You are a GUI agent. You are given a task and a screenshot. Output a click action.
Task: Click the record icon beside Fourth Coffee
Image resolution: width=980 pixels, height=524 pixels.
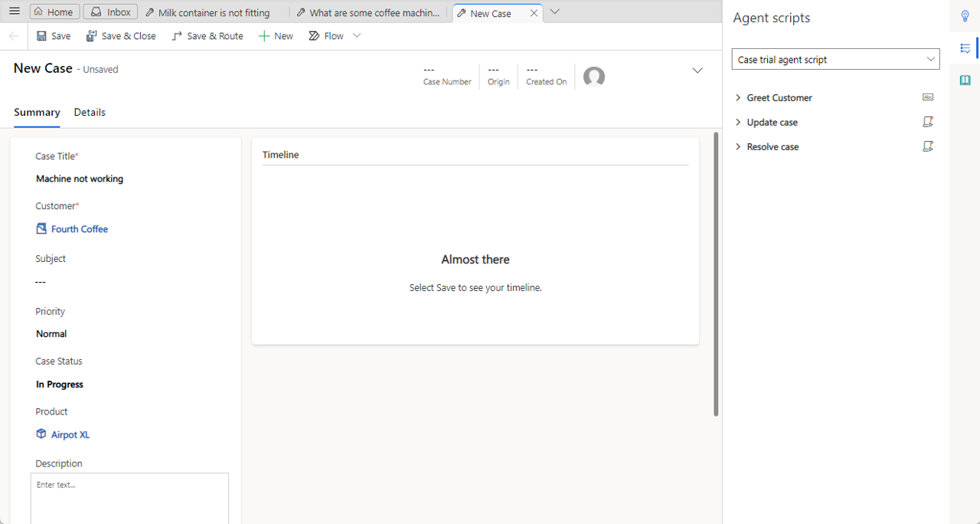click(41, 228)
